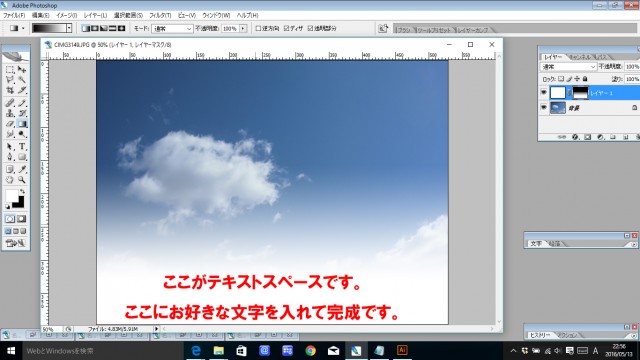Select the 背景 layer thumbnail

pos(558,107)
